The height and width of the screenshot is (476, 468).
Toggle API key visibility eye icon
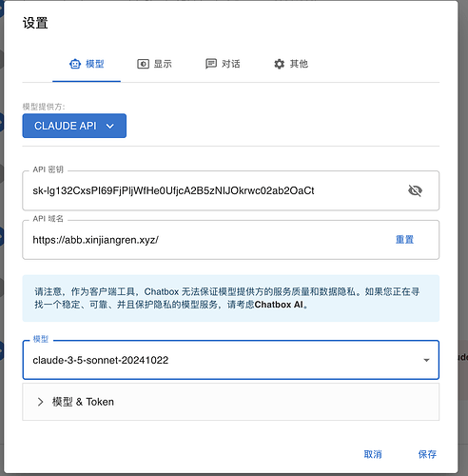(x=415, y=190)
